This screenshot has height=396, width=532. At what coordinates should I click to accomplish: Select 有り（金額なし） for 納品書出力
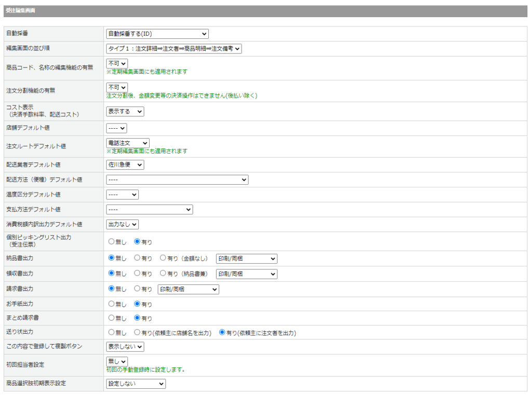coord(163,258)
